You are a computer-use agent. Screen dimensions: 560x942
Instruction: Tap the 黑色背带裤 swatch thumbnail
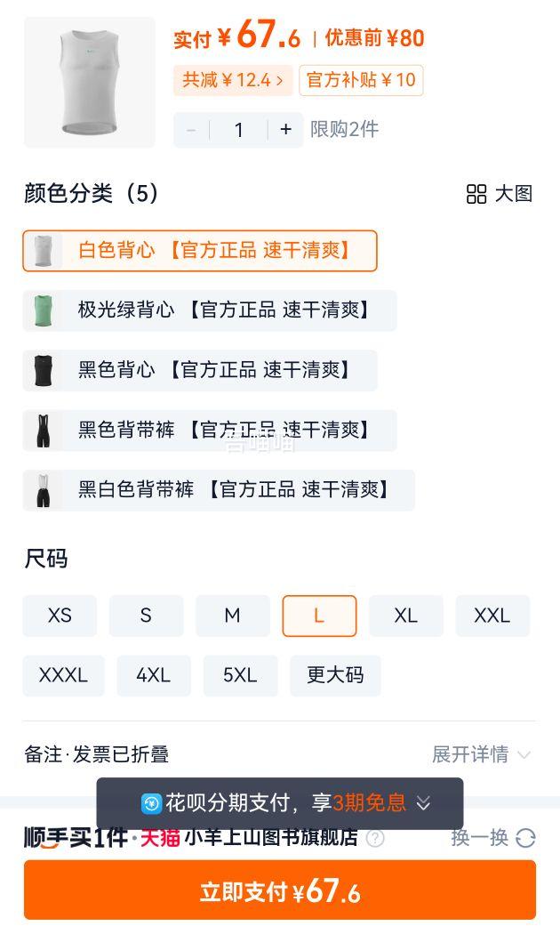(x=44, y=431)
